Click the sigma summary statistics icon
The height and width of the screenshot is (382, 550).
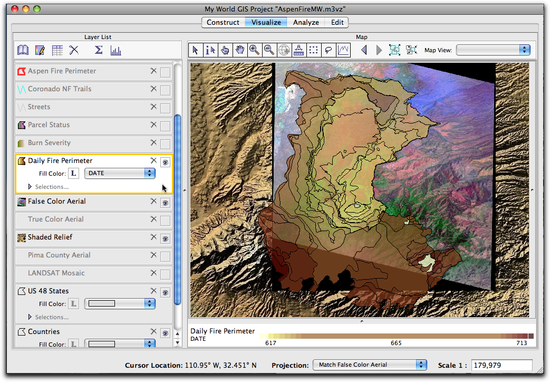pos(99,50)
